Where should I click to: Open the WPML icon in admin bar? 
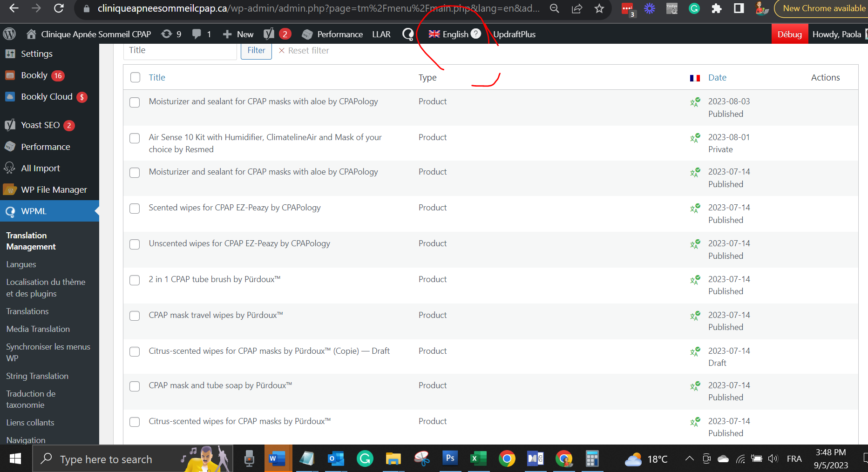coord(408,34)
